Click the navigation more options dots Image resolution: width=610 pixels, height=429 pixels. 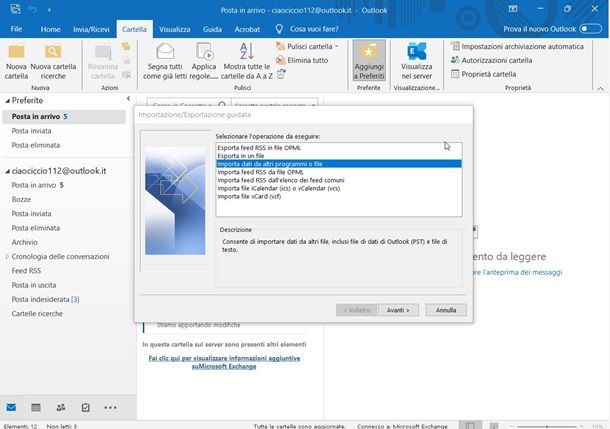click(x=110, y=407)
